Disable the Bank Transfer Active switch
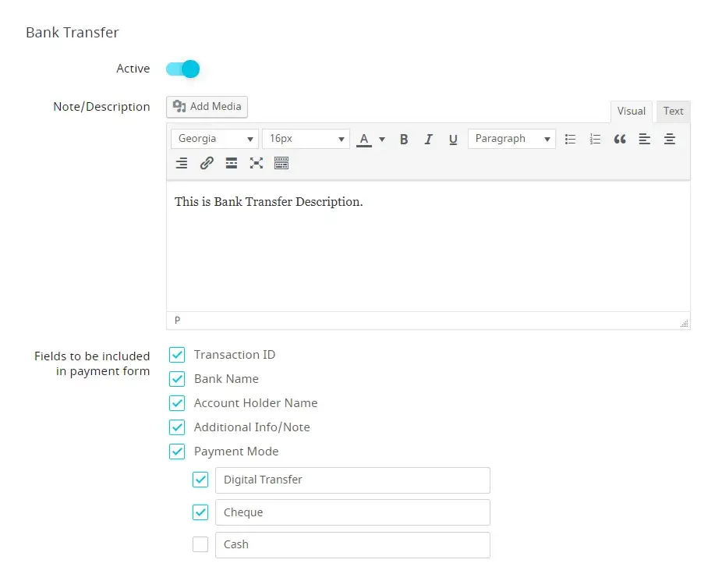Screen dimensions: 722x588 click(x=183, y=69)
